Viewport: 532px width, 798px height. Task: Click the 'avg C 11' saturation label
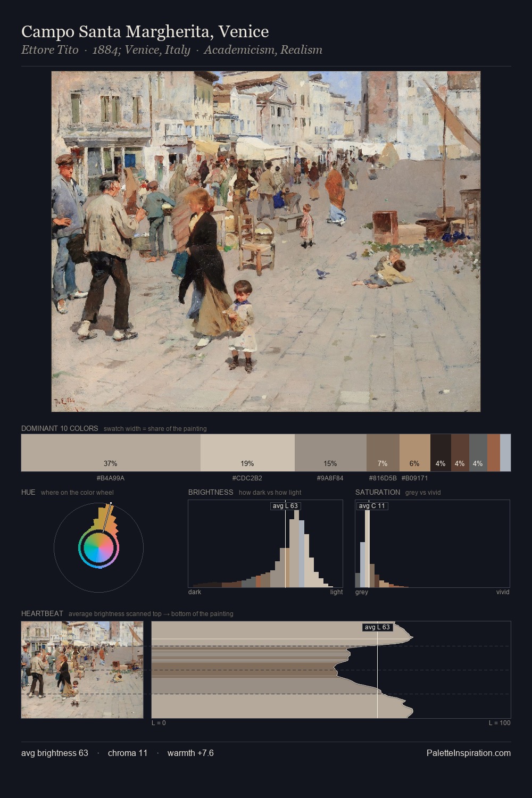(x=372, y=506)
